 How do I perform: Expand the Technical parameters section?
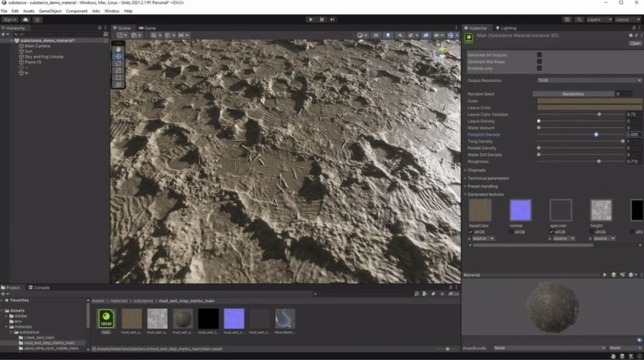click(x=488, y=178)
